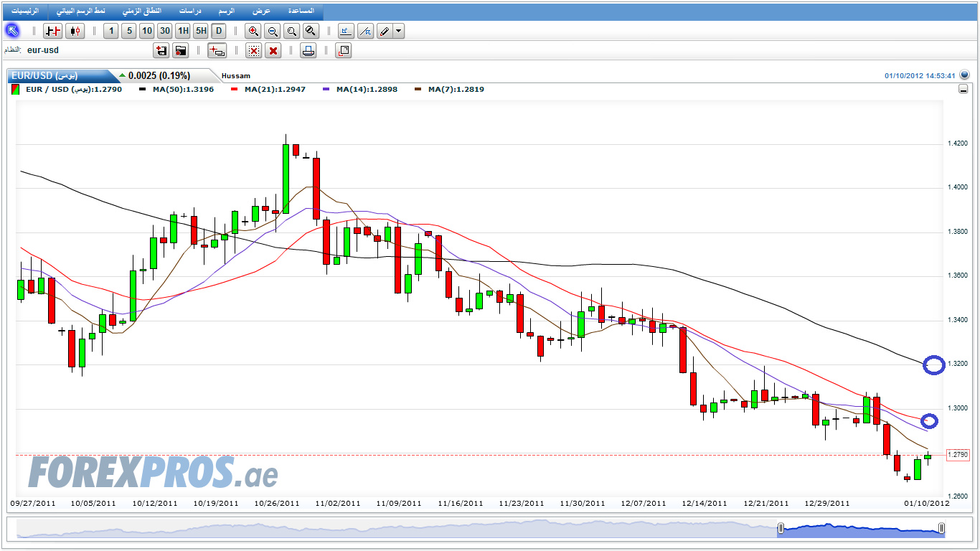Screen dimensions: 980x551
Task: Click the globe icon beside the timestamp
Action: tap(964, 75)
